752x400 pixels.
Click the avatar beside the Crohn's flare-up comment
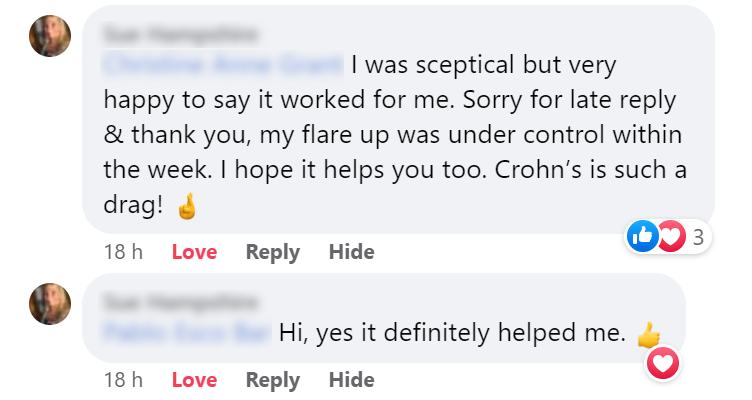(x=50, y=37)
